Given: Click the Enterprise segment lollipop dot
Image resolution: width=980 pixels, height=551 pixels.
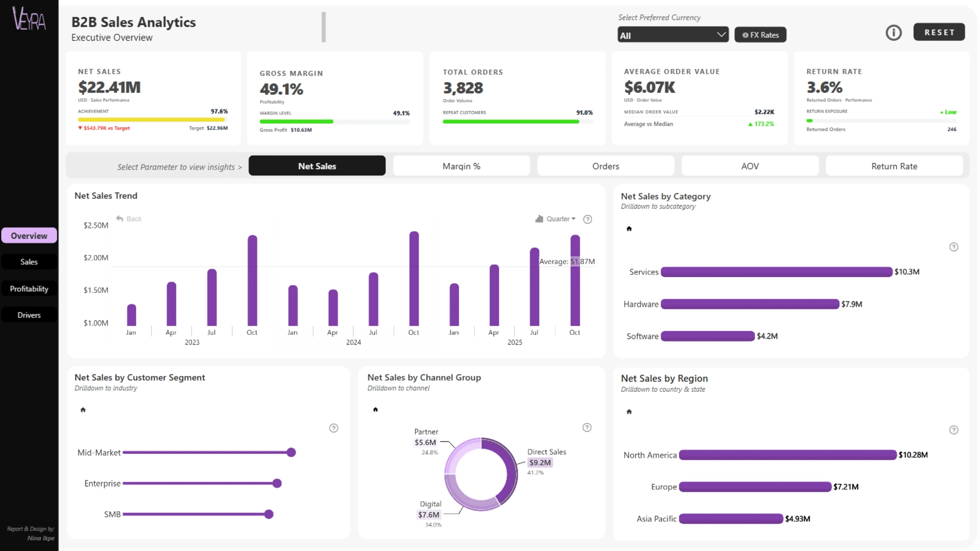Looking at the screenshot, I should 277,483.
